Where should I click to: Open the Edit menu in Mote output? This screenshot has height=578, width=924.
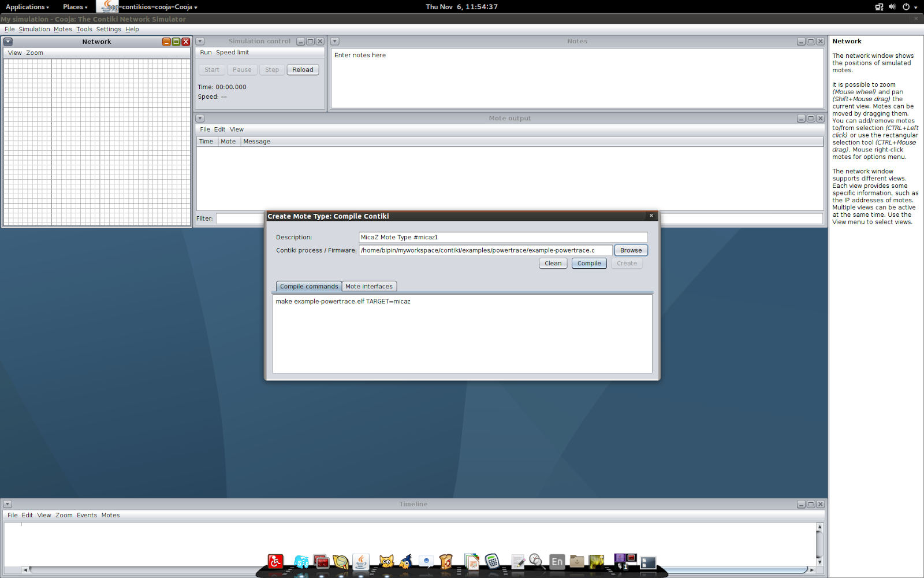pos(219,129)
